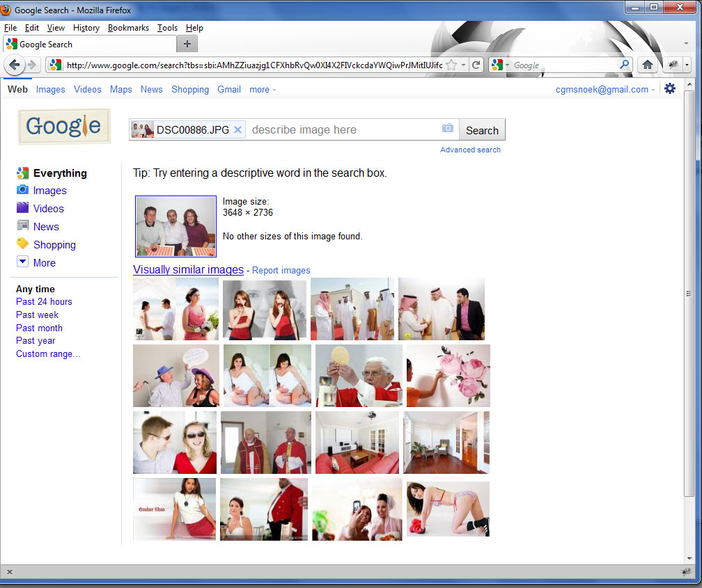
Task: Expand the 'more' menu in Google's top bar
Action: click(261, 89)
